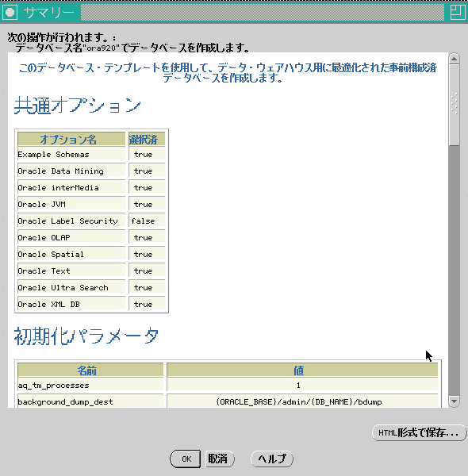Click the Oracle Text cell
The image size is (468, 476).
click(x=71, y=271)
